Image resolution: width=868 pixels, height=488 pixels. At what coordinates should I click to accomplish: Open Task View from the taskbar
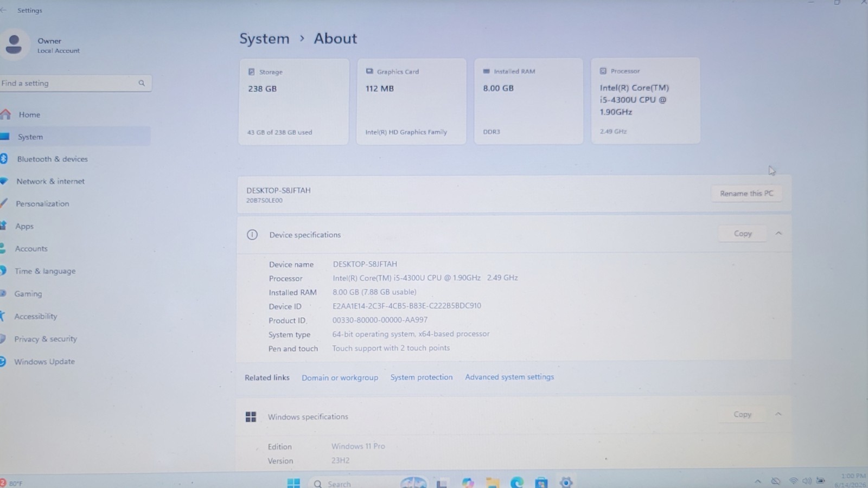coord(442,483)
